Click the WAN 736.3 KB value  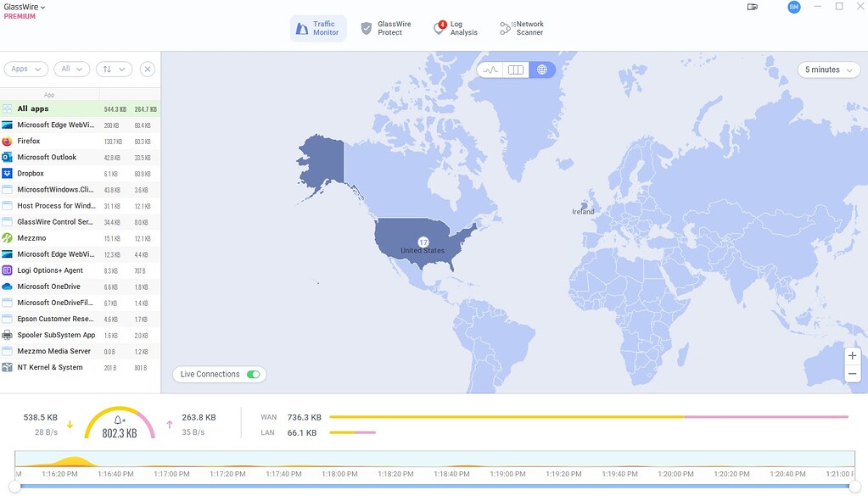[305, 417]
